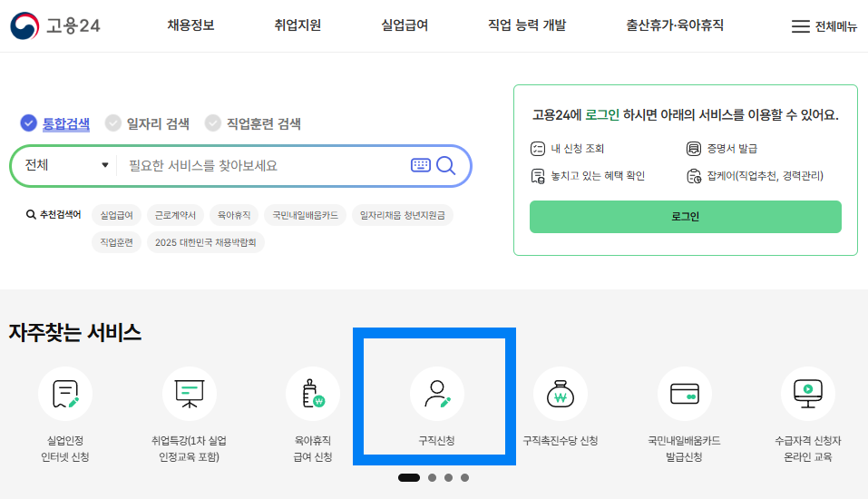The height and width of the screenshot is (499, 868).
Task: Click the 직업훈련 recommended keyword chip
Action: tap(116, 242)
